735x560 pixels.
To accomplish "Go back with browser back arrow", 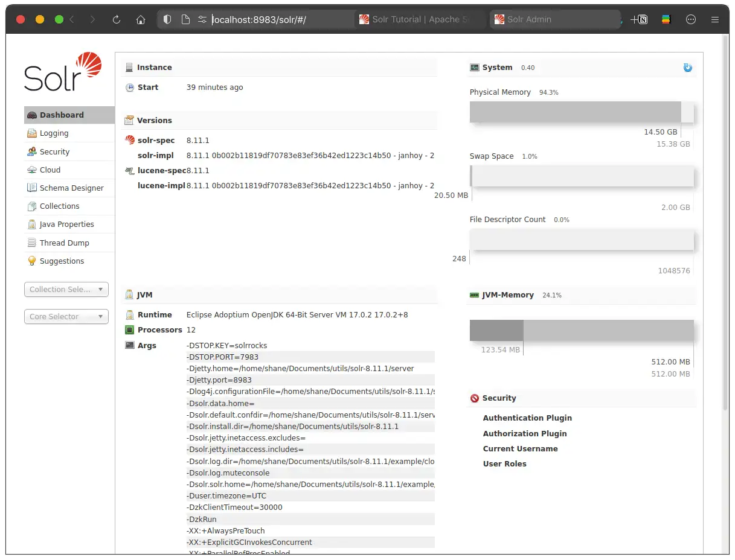I will pyautogui.click(x=72, y=19).
